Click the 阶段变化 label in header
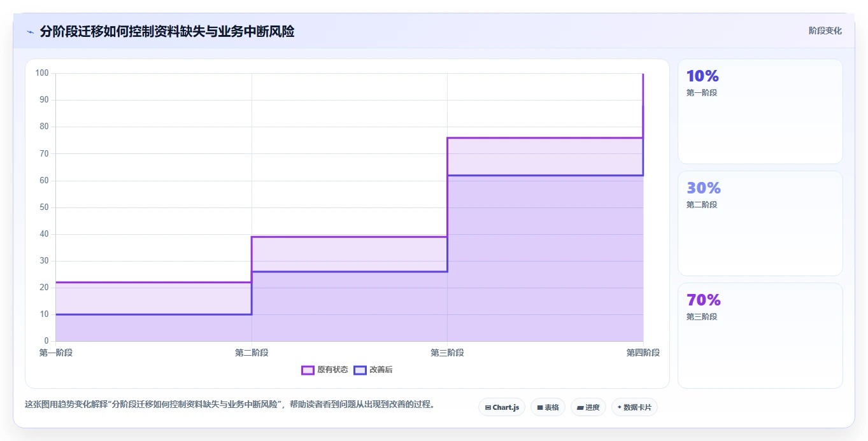The height and width of the screenshot is (441, 868). tap(825, 31)
